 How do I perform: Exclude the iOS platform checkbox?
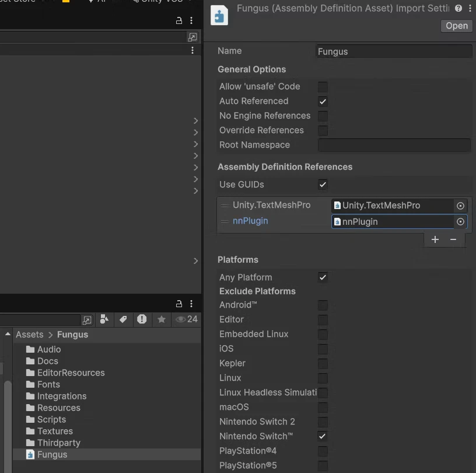coord(323,349)
